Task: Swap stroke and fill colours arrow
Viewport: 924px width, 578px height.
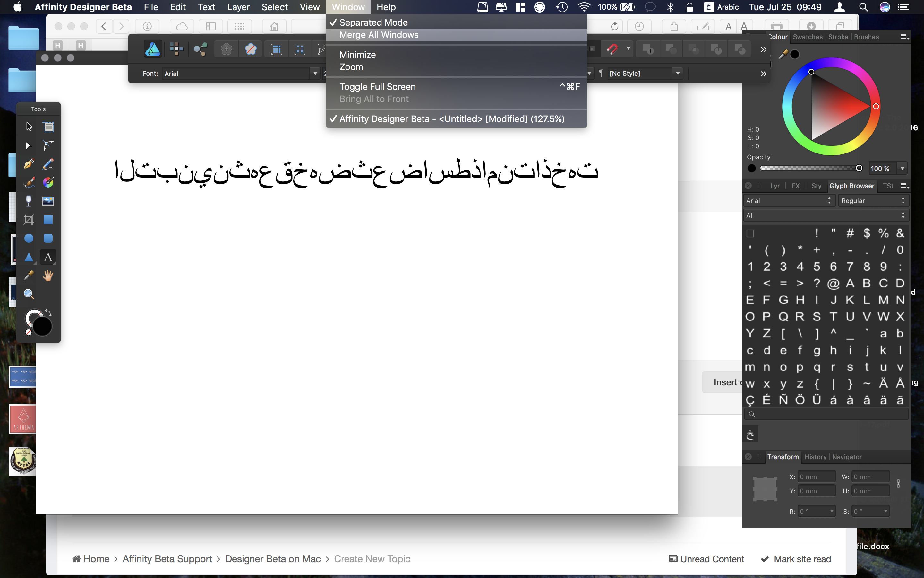Action: (x=48, y=313)
